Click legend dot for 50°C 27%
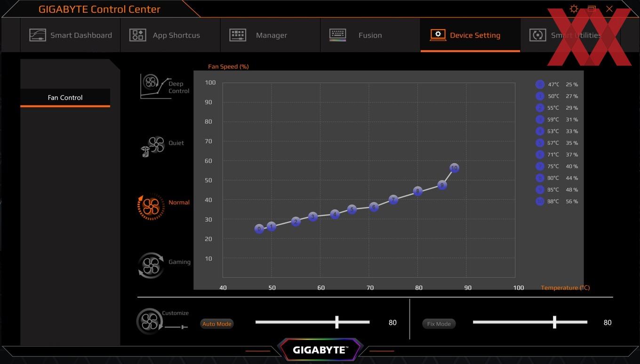 coord(540,96)
